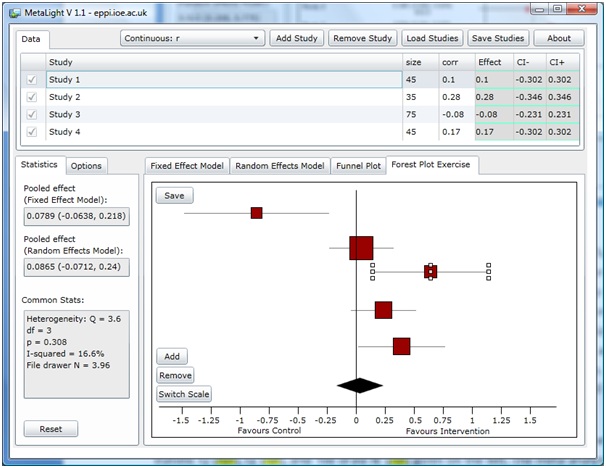The image size is (606, 468).
Task: Open the Continuous: r dropdown
Action: pyautogui.click(x=192, y=39)
